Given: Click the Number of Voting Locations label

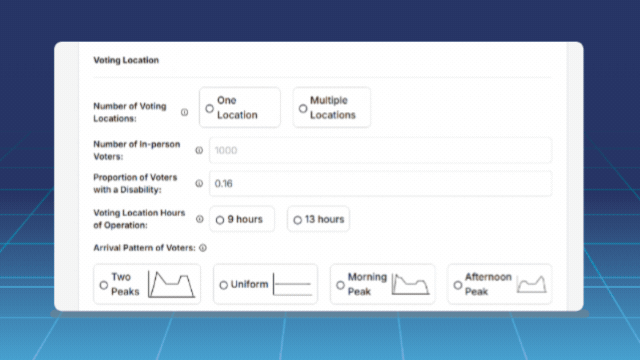Looking at the screenshot, I should point(130,112).
